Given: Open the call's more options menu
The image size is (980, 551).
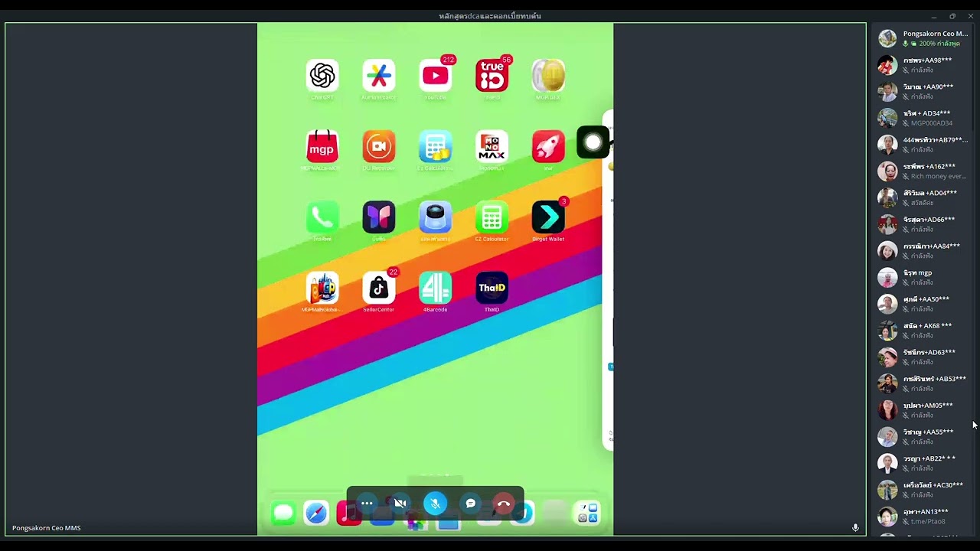Looking at the screenshot, I should pyautogui.click(x=367, y=504).
